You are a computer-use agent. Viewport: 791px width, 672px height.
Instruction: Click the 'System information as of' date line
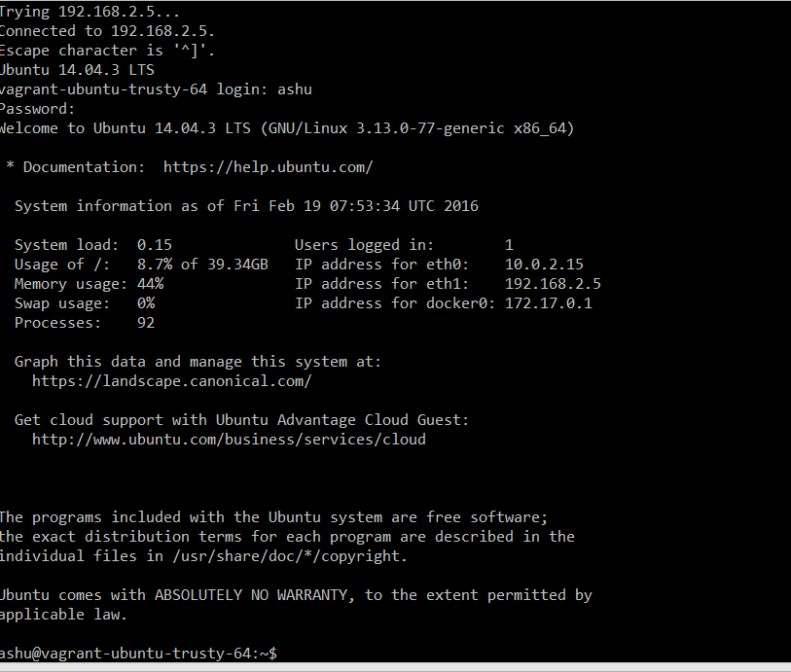click(x=246, y=206)
